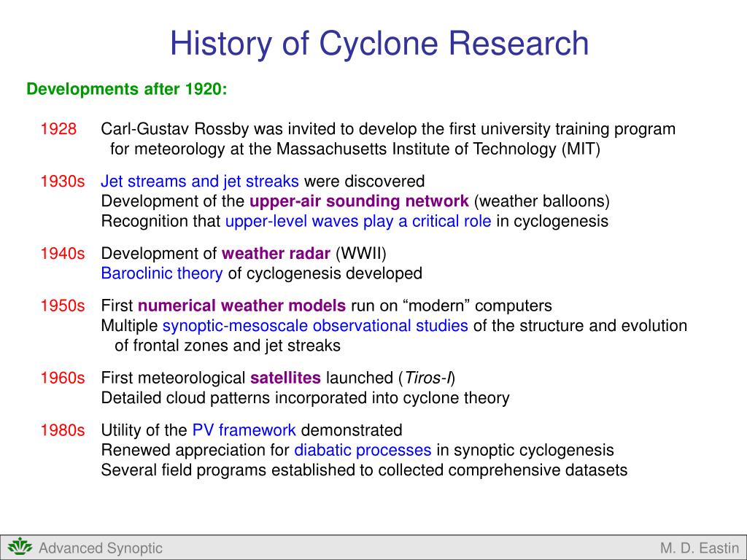Click the '1950s' decade label
This screenshot has height=560, width=747.
tap(63, 306)
